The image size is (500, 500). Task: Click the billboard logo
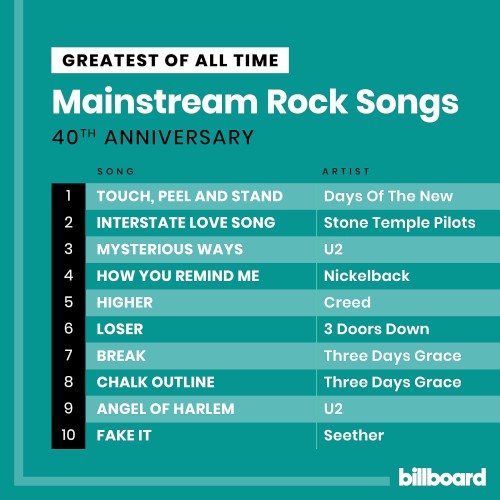[x=442, y=477]
